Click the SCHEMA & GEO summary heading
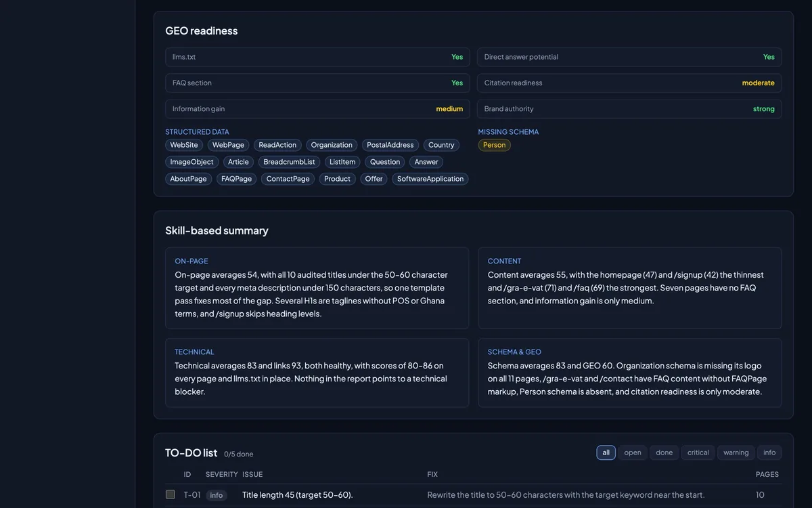This screenshot has height=508, width=812. pos(514,352)
